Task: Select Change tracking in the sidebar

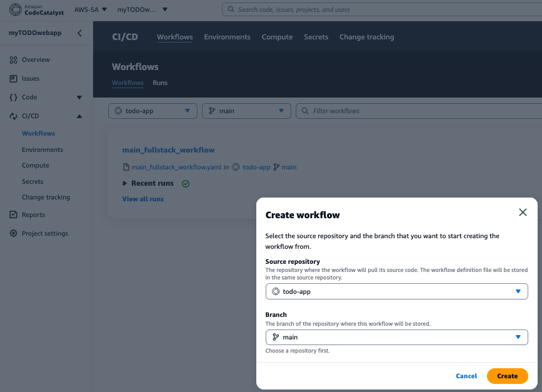Action: pos(46,197)
